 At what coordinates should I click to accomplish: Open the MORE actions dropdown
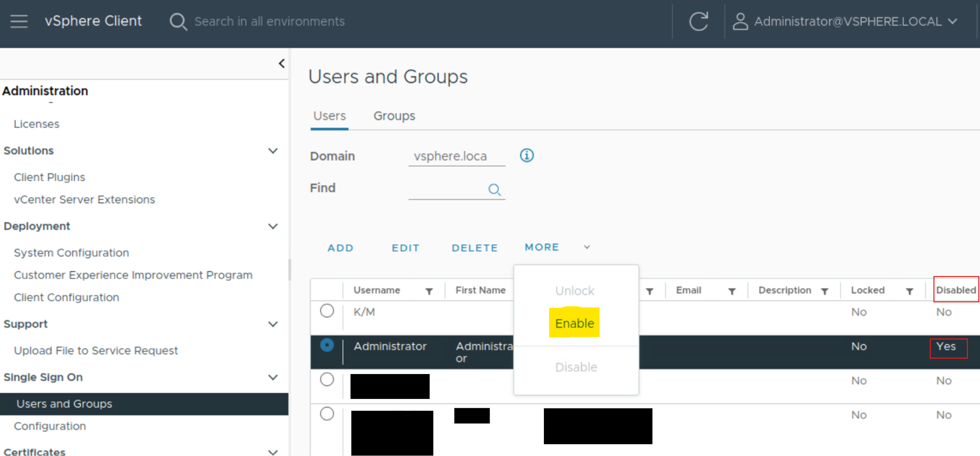(557, 247)
